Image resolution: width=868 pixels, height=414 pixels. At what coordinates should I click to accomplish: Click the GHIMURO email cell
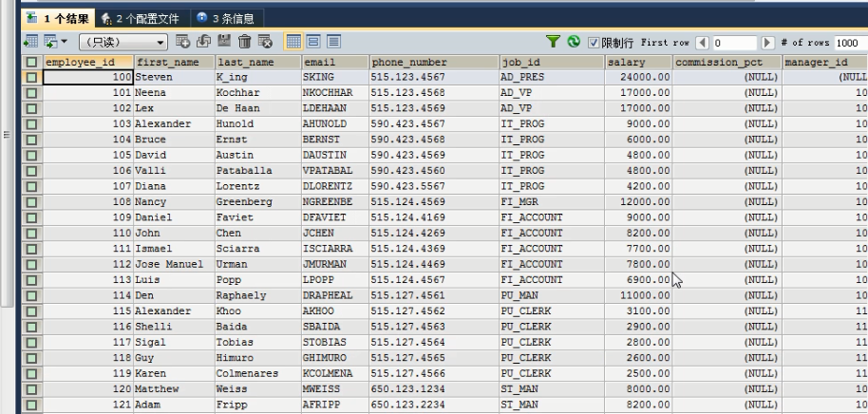point(335,358)
